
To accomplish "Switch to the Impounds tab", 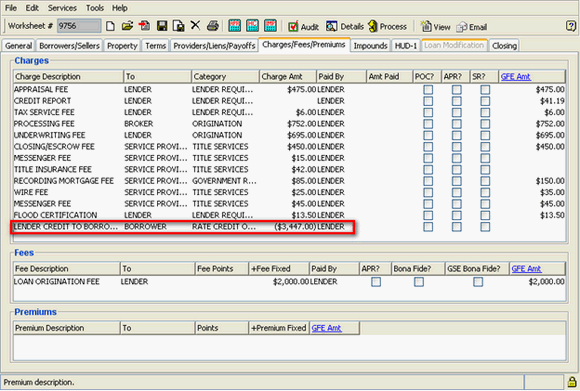I will [x=370, y=46].
